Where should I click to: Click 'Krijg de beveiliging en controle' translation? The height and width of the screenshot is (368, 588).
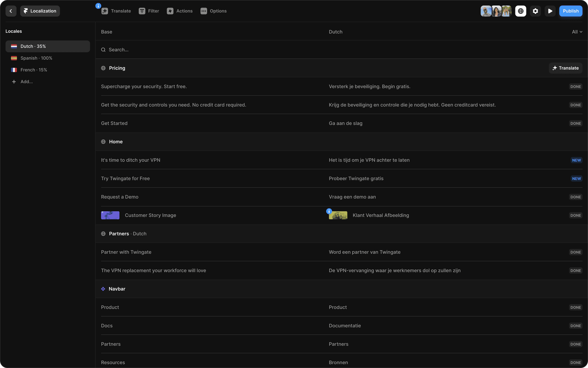coord(412,105)
